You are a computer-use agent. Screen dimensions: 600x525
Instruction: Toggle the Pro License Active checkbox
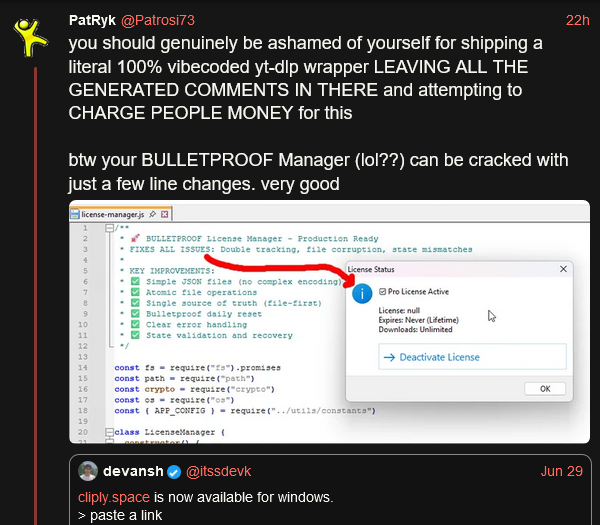click(x=383, y=291)
